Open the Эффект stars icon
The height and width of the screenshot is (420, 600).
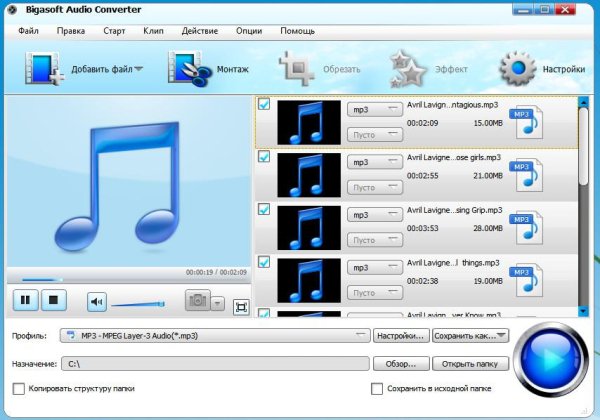(407, 69)
